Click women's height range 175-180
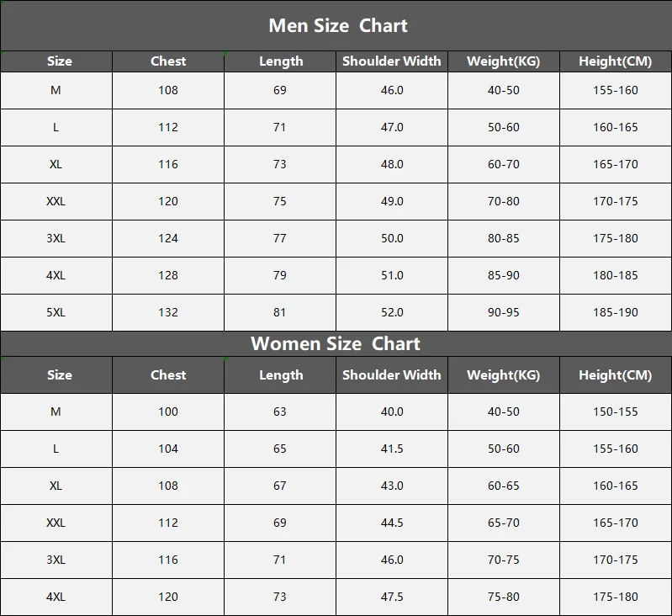Screen dimensions: 672x616 click(x=615, y=597)
